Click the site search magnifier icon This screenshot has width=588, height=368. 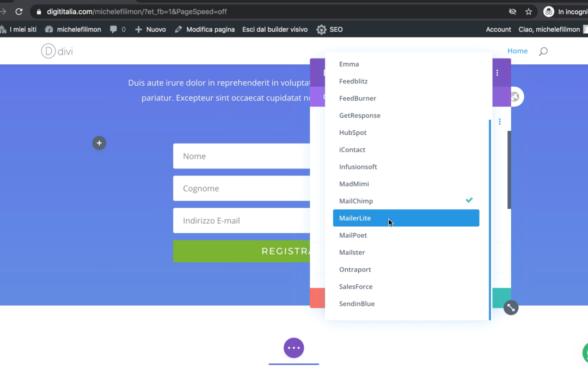(543, 51)
